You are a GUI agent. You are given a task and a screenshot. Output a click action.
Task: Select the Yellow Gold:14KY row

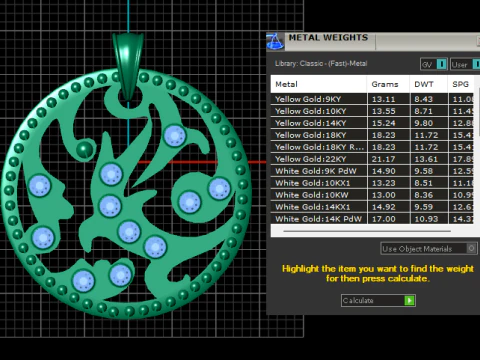pos(372,123)
